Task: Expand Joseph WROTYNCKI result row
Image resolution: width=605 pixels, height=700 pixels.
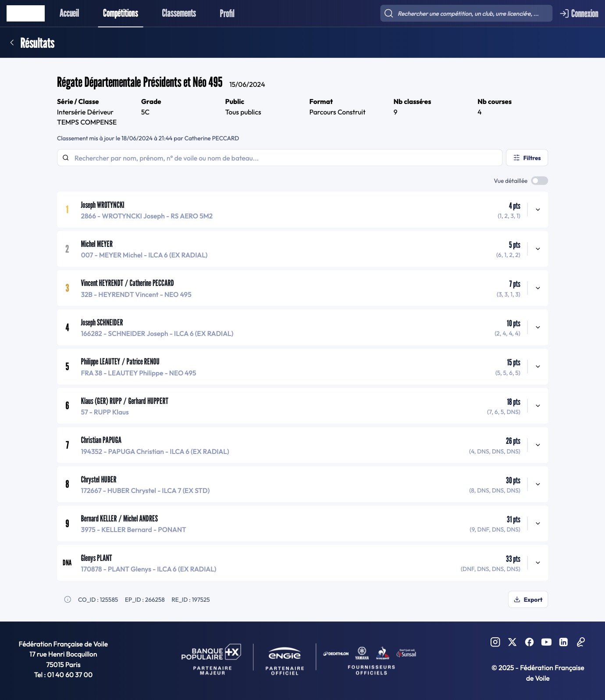Action: (537, 210)
